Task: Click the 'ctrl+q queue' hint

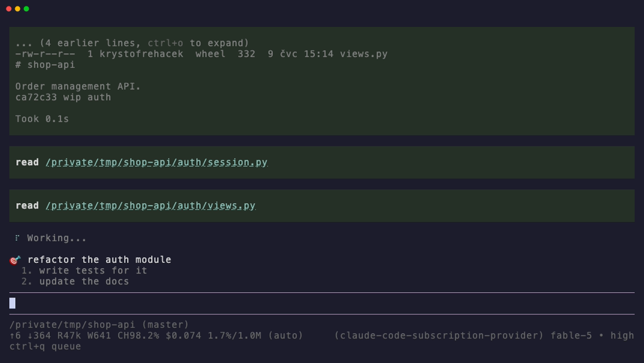Action: pos(45,346)
